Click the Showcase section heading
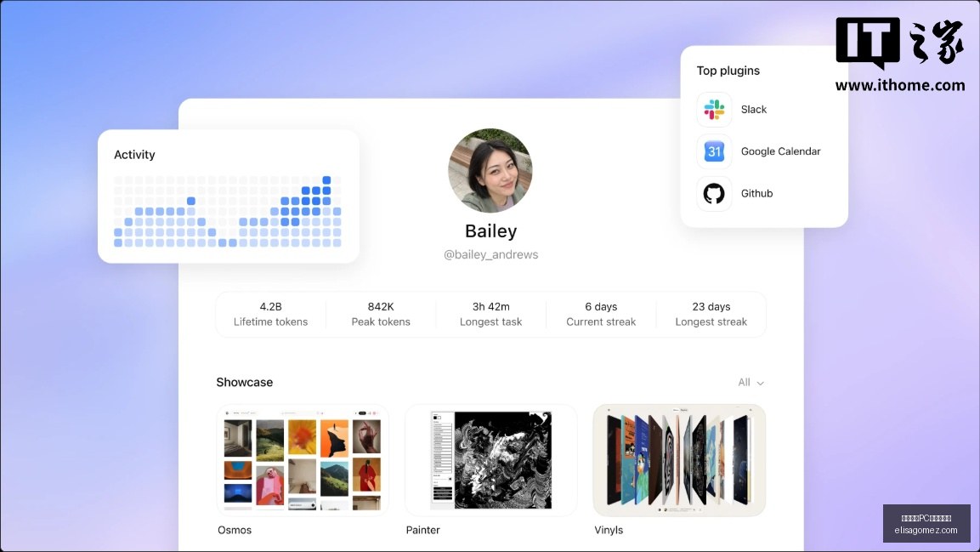Image resolution: width=980 pixels, height=552 pixels. pyautogui.click(x=245, y=382)
